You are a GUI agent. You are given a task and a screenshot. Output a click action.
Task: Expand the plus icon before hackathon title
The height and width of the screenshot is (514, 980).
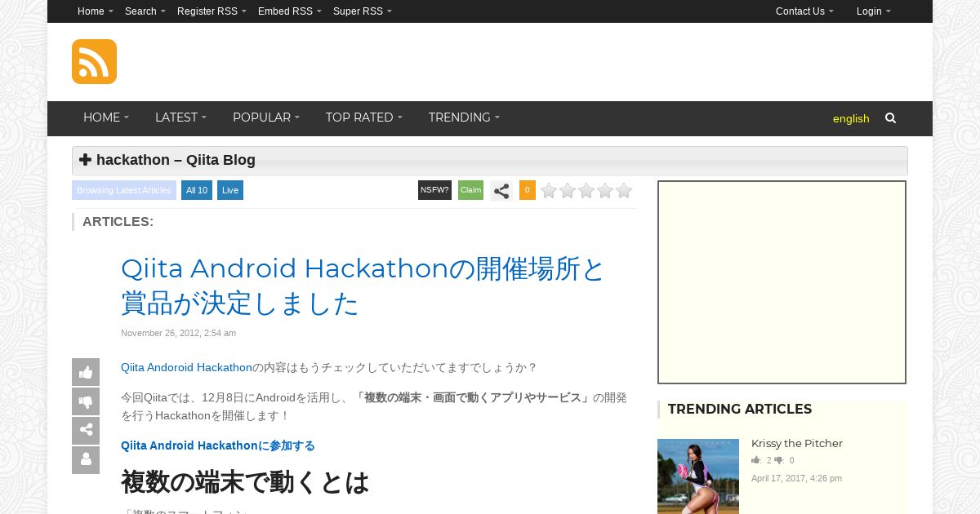coord(85,160)
